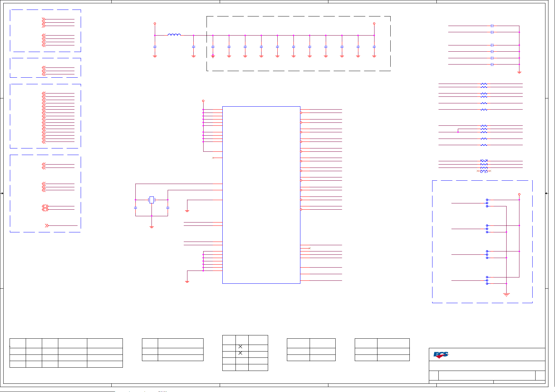Click the ground symbol inside the jumper block

[x=506, y=295]
